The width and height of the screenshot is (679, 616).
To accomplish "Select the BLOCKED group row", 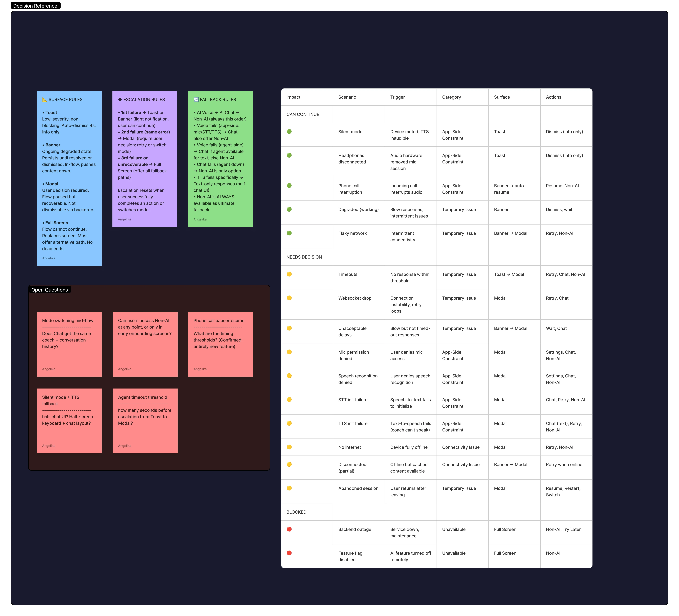I will click(x=296, y=512).
